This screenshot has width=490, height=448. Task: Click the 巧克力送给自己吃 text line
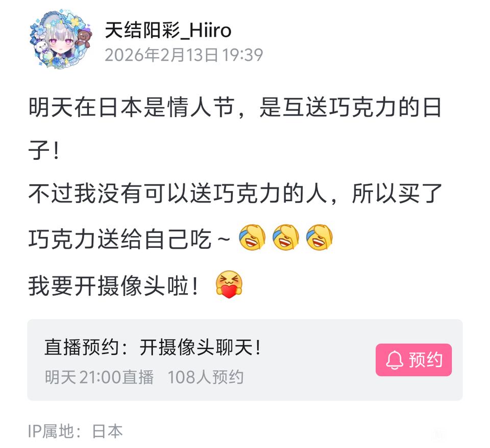click(120, 239)
